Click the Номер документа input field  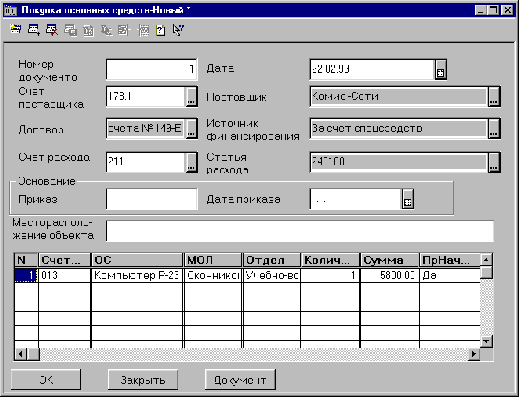coord(152,70)
